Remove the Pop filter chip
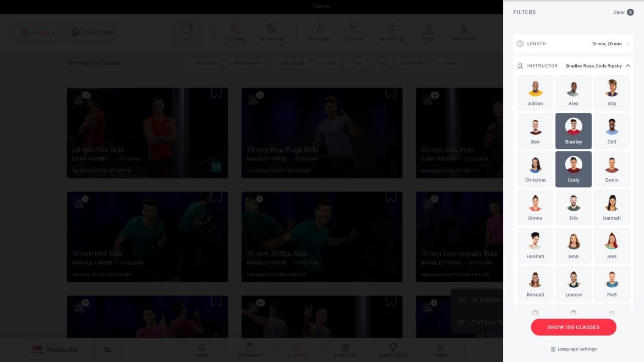 click(x=355, y=63)
